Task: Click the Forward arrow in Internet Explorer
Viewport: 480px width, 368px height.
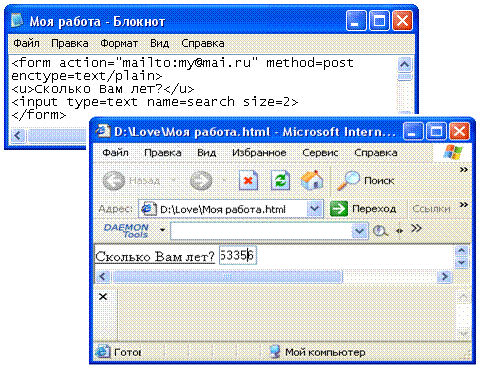Action: click(201, 181)
